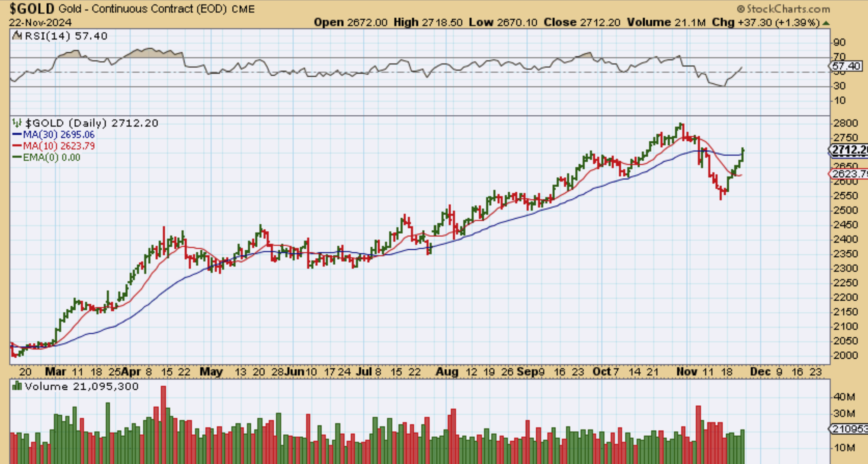Click the MA(10) 2623.79 legend entry
Image resolution: width=868 pixels, height=464 pixels.
59,146
